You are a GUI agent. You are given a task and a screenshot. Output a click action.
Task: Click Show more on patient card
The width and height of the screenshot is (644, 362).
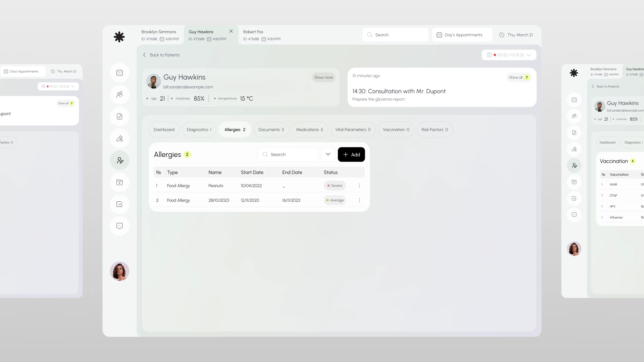[323, 77]
